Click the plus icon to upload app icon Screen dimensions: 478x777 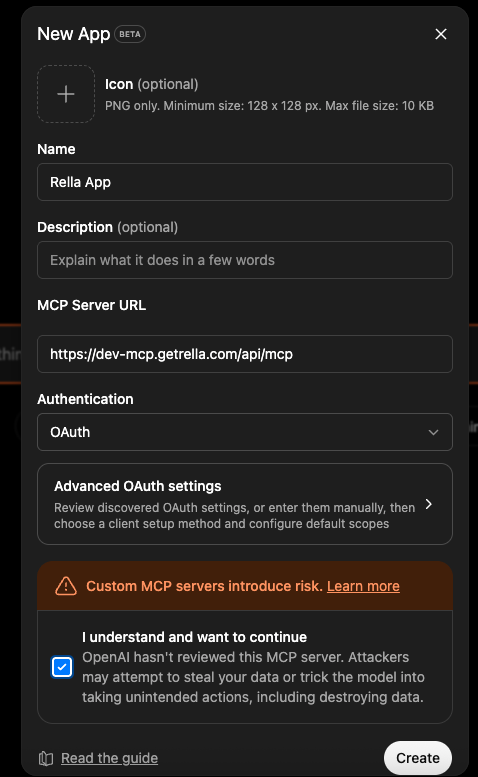pos(66,94)
